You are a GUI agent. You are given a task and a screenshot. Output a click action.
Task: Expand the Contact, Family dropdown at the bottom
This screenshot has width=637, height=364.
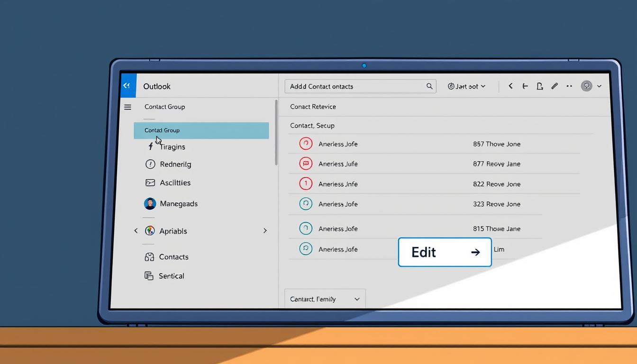pyautogui.click(x=325, y=299)
